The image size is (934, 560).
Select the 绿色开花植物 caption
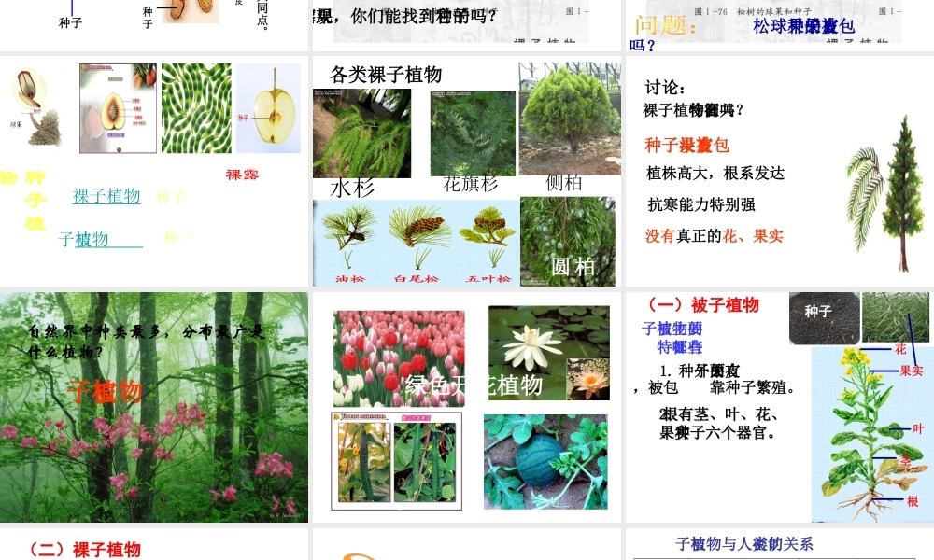pyautogui.click(x=474, y=385)
